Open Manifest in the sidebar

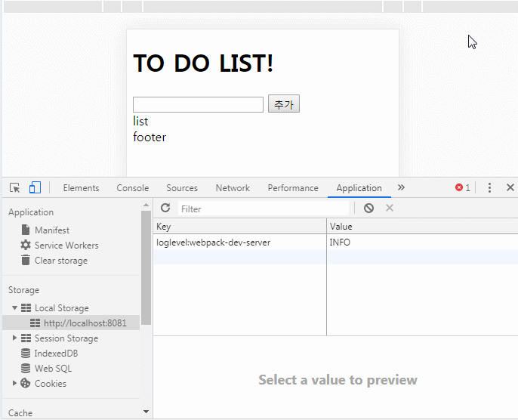pyautogui.click(x=52, y=230)
